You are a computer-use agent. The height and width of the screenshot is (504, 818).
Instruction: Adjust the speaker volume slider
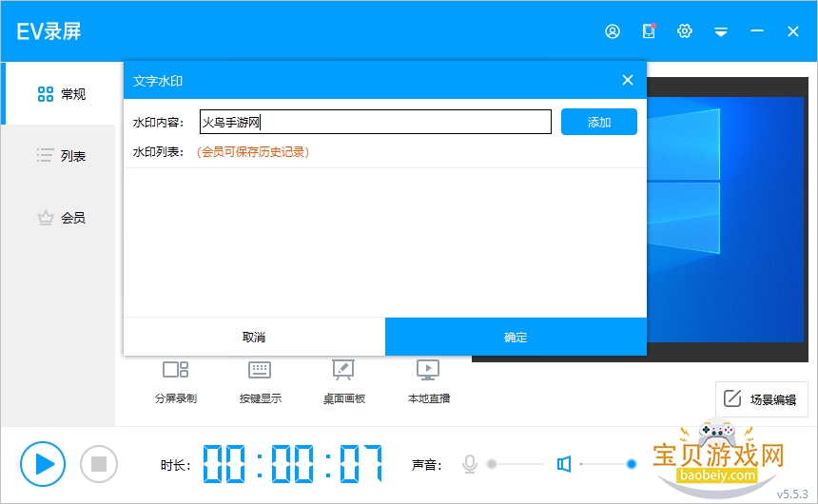(609, 464)
